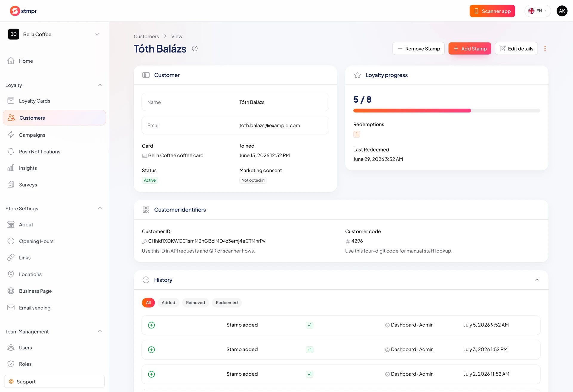573x392 pixels.
Task: Collapse the History panel chevron
Action: click(537, 280)
